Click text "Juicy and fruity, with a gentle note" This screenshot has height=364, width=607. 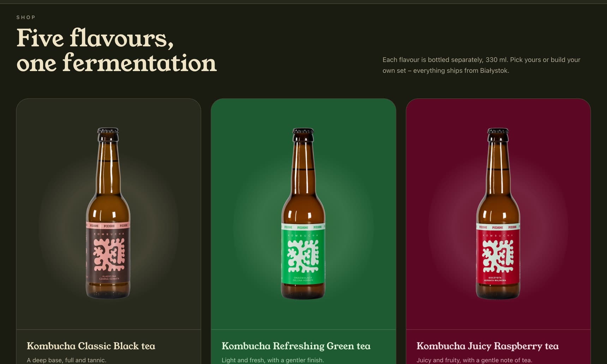point(465,360)
